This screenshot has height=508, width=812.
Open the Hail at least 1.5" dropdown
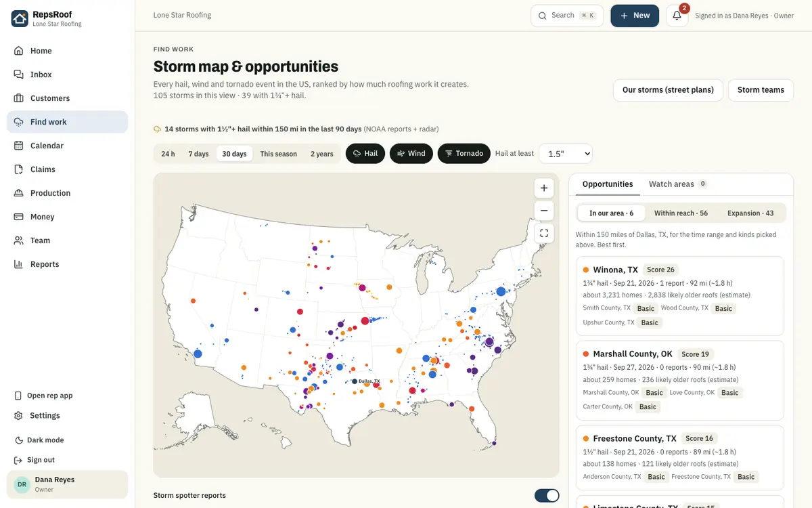click(566, 154)
